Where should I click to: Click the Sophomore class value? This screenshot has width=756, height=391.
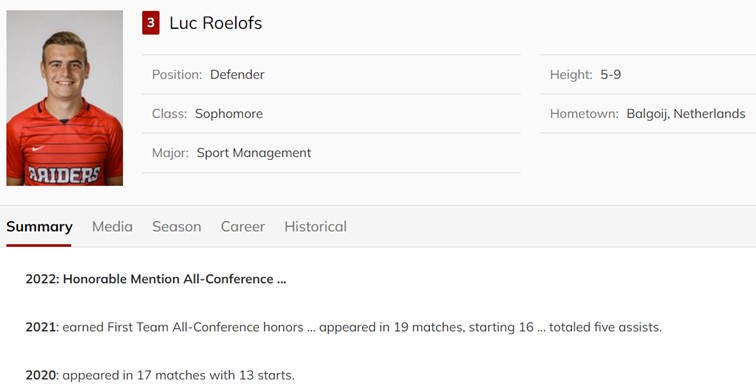(229, 114)
